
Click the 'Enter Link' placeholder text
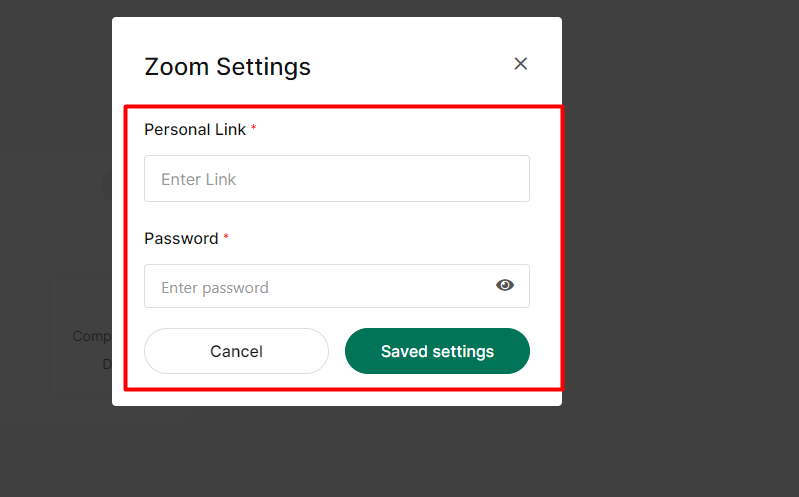click(x=198, y=180)
